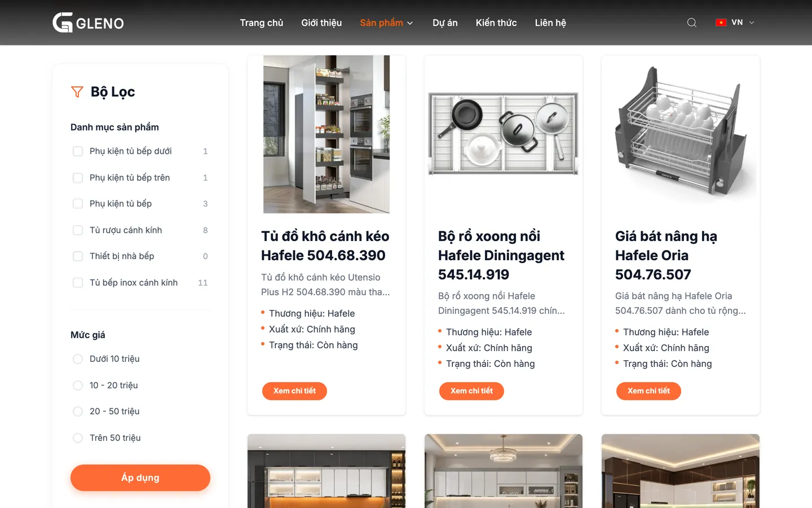
Task: Tick the Phụ kiện tủ bếp checkbox
Action: [x=78, y=204]
